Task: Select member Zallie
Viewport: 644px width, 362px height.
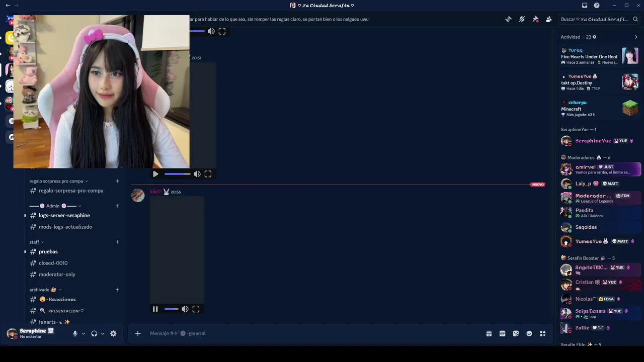Action: tap(600, 328)
